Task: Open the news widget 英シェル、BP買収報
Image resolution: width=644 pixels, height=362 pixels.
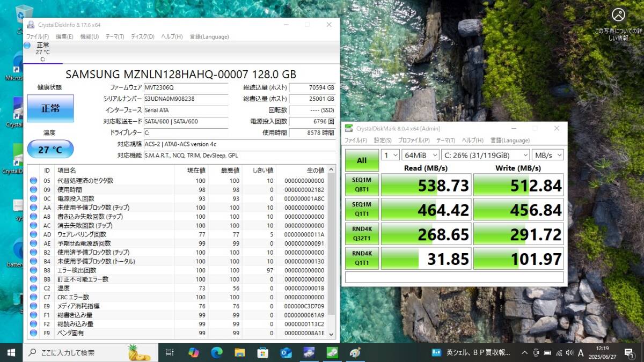Action: 471,352
